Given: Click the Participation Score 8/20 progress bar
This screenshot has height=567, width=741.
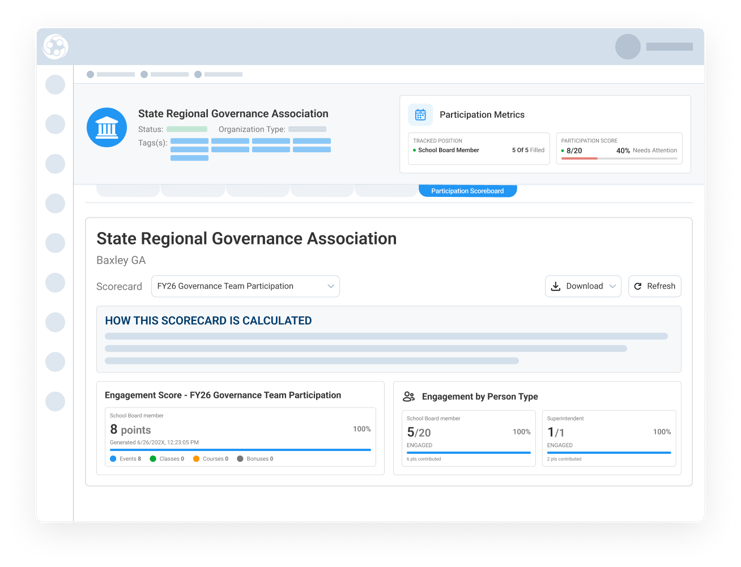Looking at the screenshot, I should (619, 159).
